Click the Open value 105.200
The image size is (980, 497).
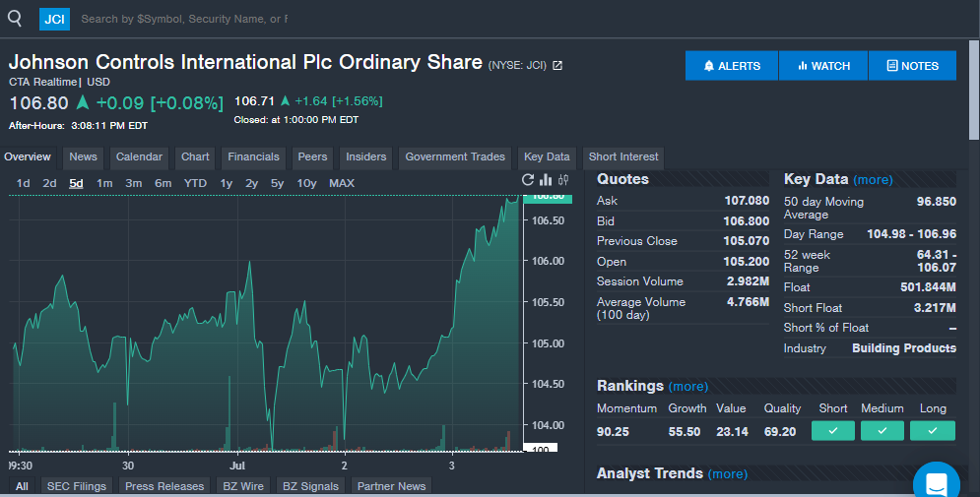(x=747, y=262)
